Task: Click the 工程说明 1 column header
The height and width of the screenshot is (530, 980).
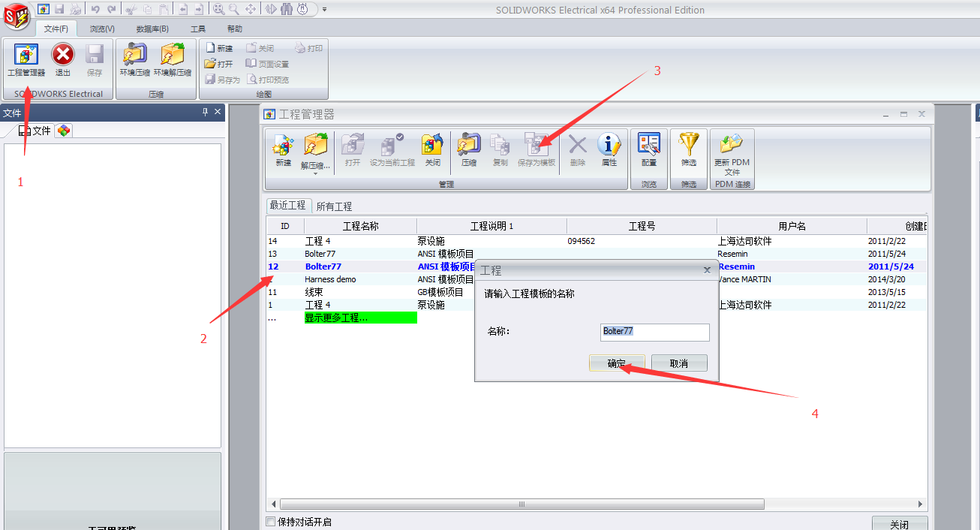Action: [492, 226]
